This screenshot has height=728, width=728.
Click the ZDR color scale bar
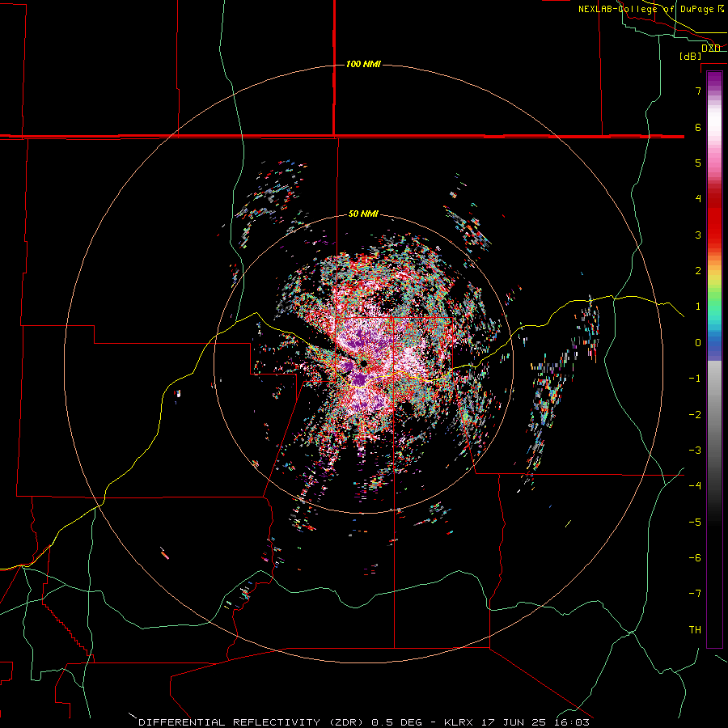[x=714, y=360]
